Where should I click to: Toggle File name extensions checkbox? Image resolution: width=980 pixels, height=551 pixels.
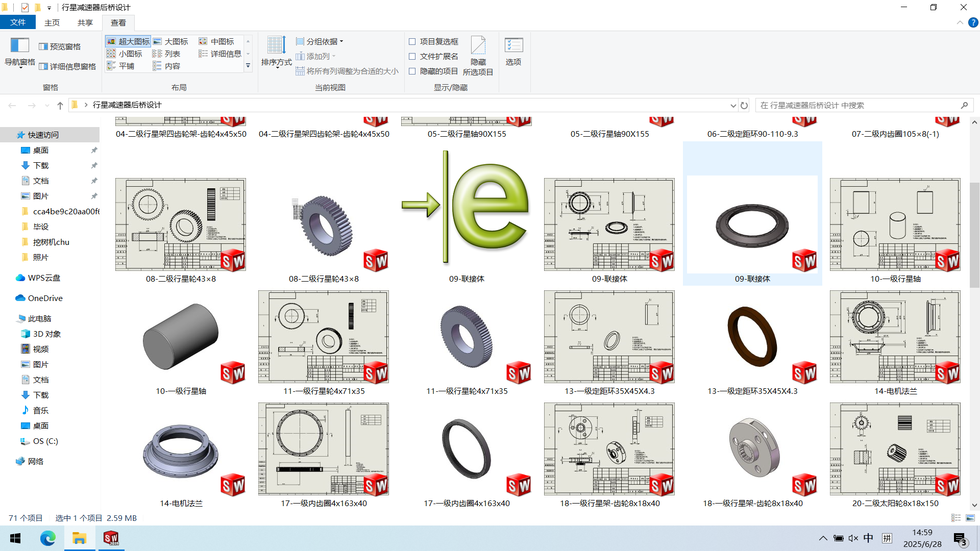(412, 56)
